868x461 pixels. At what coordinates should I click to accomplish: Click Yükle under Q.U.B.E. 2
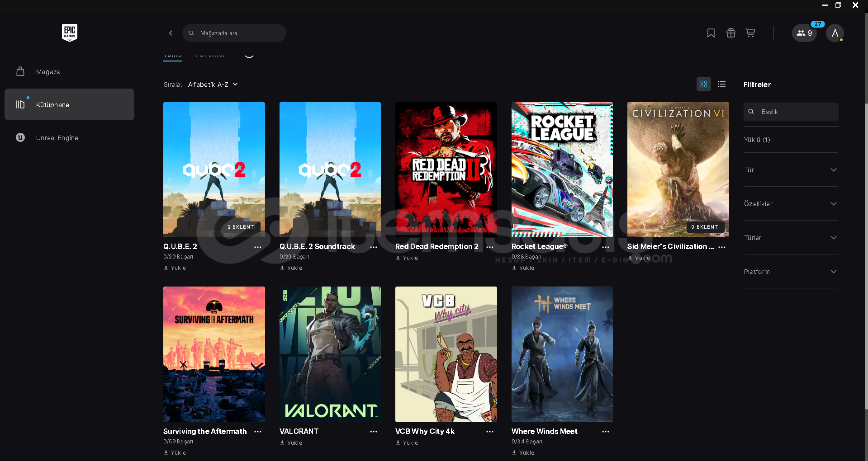175,268
